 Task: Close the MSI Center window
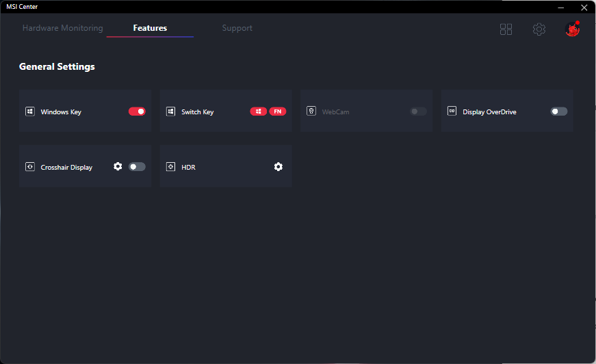point(584,8)
